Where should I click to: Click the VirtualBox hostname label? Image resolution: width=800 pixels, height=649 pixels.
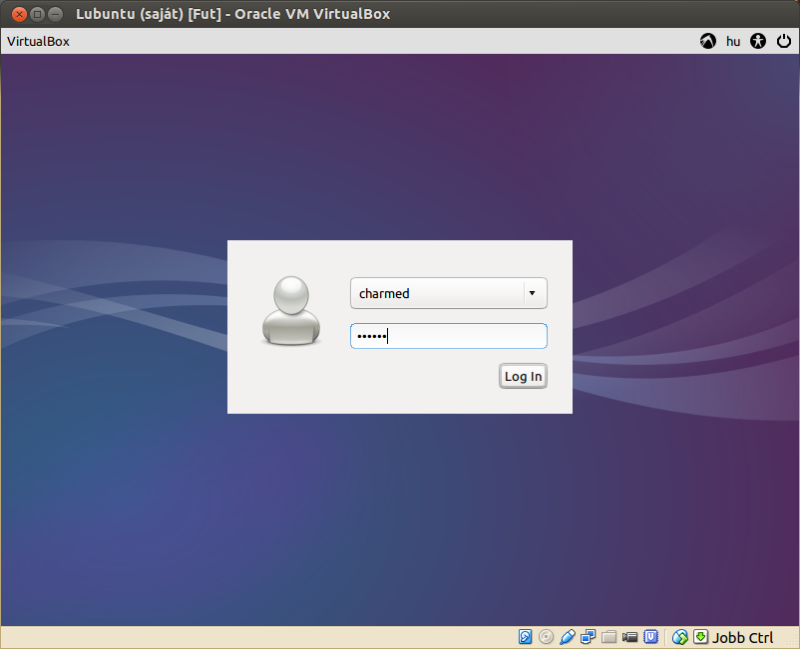38,41
